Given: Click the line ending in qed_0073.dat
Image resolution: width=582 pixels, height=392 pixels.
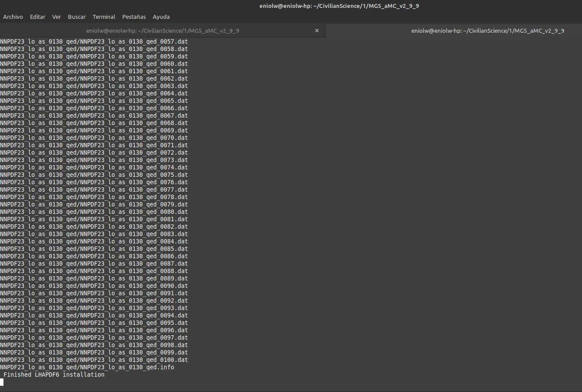Looking at the screenshot, I should [x=94, y=160].
